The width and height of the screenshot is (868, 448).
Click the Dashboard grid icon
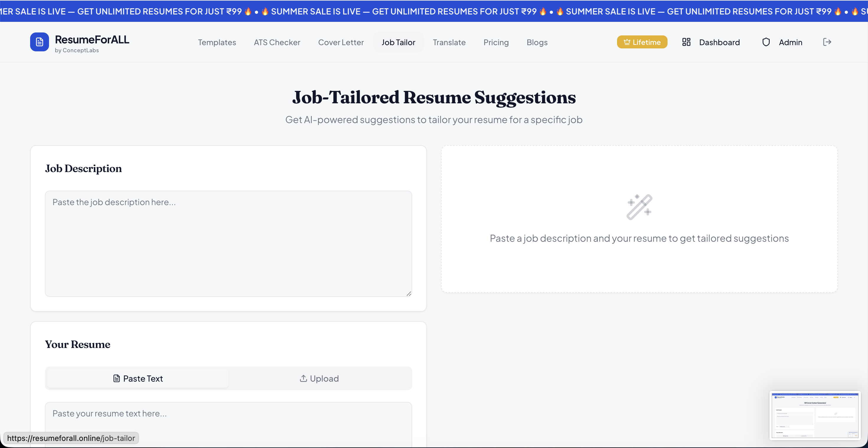[x=686, y=42]
